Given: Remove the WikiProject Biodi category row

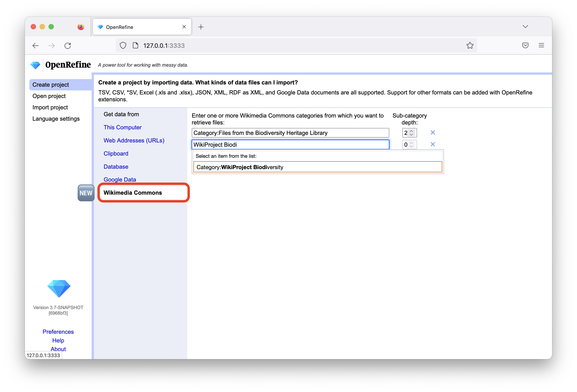Looking at the screenshot, I should tap(432, 144).
